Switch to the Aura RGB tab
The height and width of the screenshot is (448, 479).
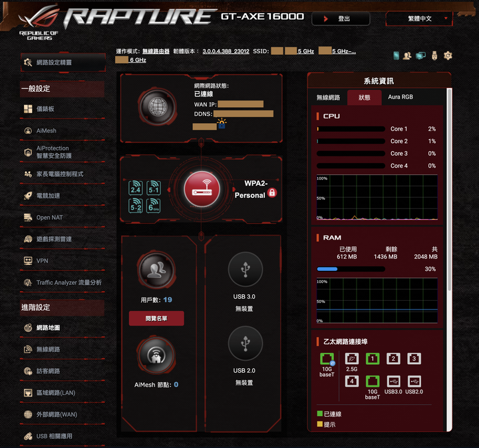tap(400, 97)
